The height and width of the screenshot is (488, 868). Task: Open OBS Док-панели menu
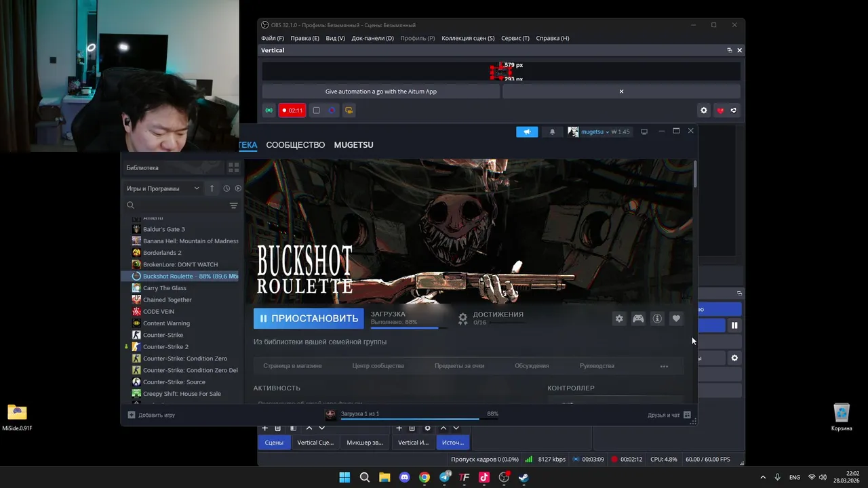tap(372, 38)
